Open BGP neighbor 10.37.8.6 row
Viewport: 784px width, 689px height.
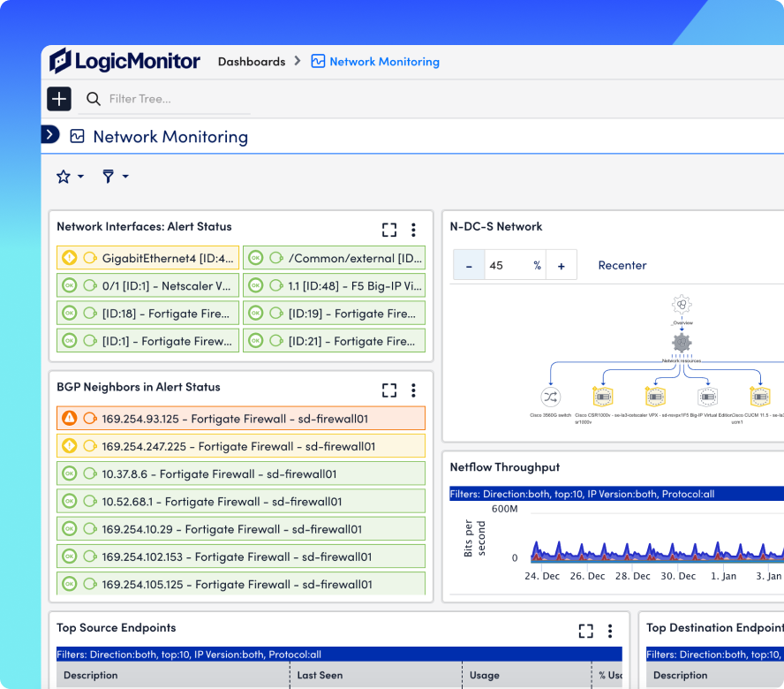point(241,473)
